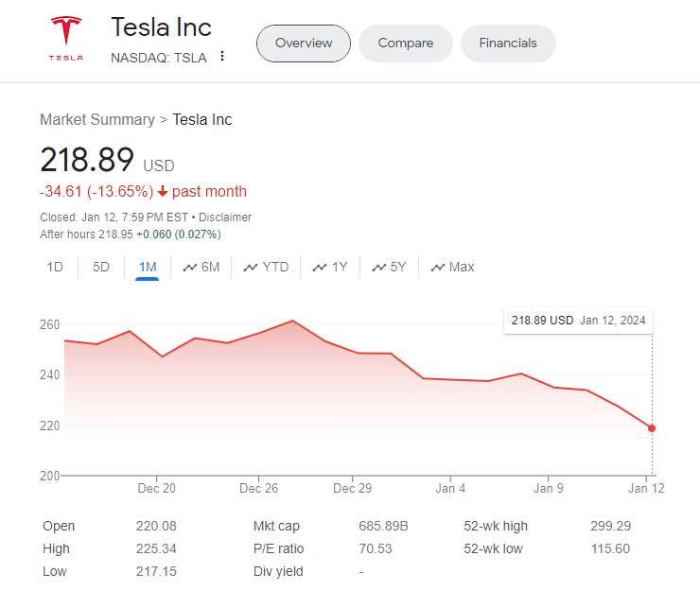
Task: Open the Compare tab
Action: pos(405,43)
